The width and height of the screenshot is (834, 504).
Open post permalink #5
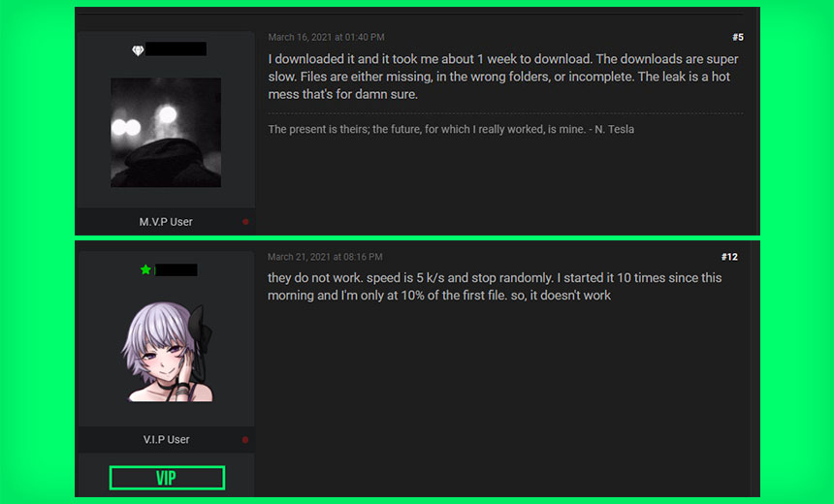click(x=738, y=37)
